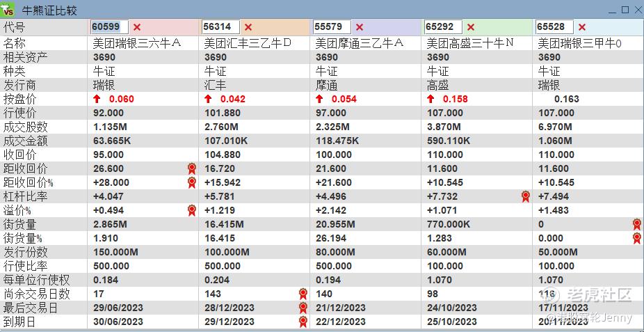Click the 杠杆比率 row label

click(25, 196)
